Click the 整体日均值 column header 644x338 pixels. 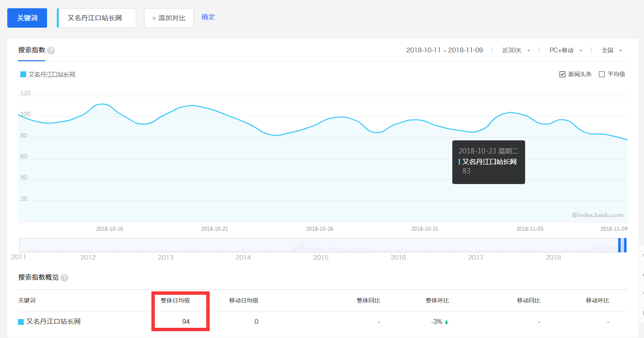[175, 301]
